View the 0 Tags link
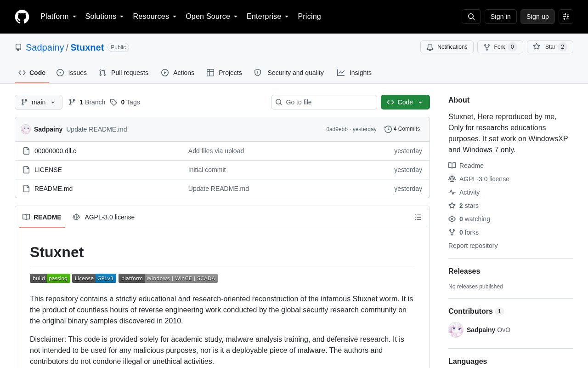 (x=125, y=102)
